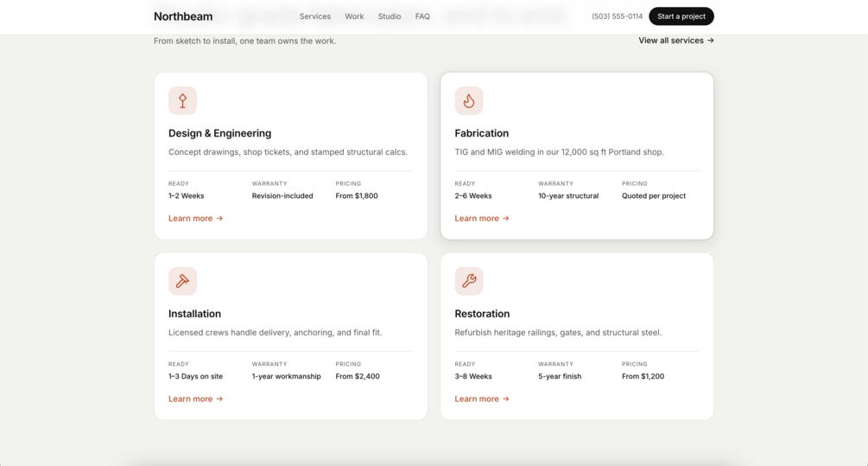Click the text '1-year workmanship'
The height and width of the screenshot is (466, 868).
tap(286, 376)
